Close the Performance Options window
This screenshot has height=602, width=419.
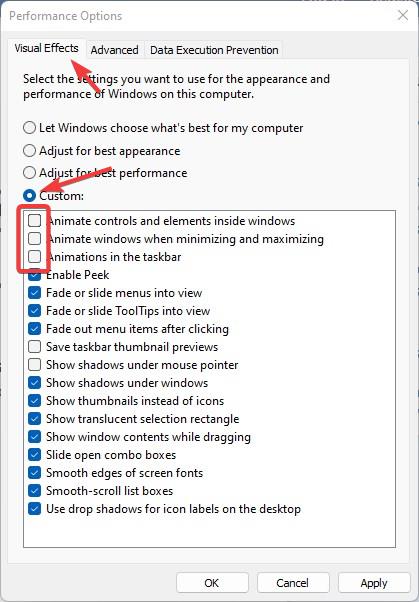click(403, 15)
